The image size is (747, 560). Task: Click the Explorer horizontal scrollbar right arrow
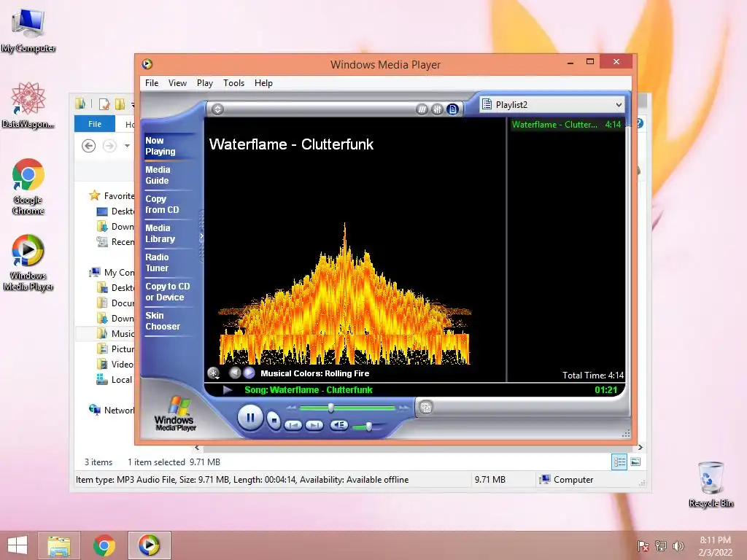(640, 448)
